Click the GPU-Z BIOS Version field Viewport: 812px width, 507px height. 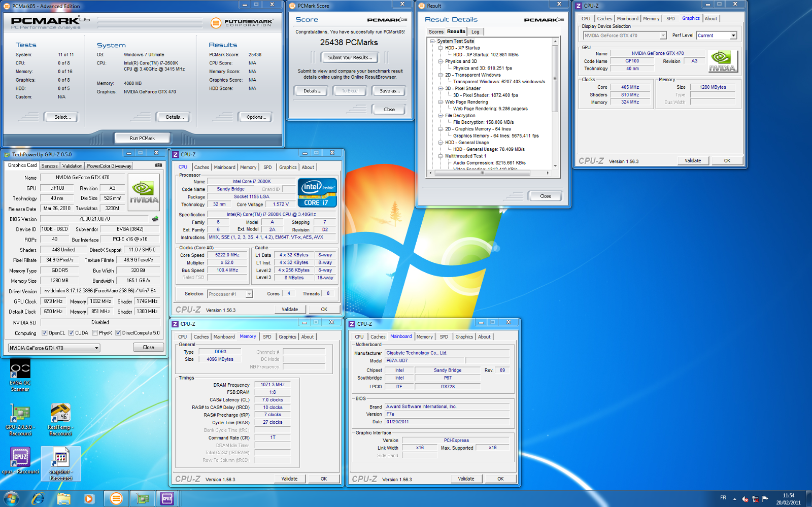tap(94, 219)
